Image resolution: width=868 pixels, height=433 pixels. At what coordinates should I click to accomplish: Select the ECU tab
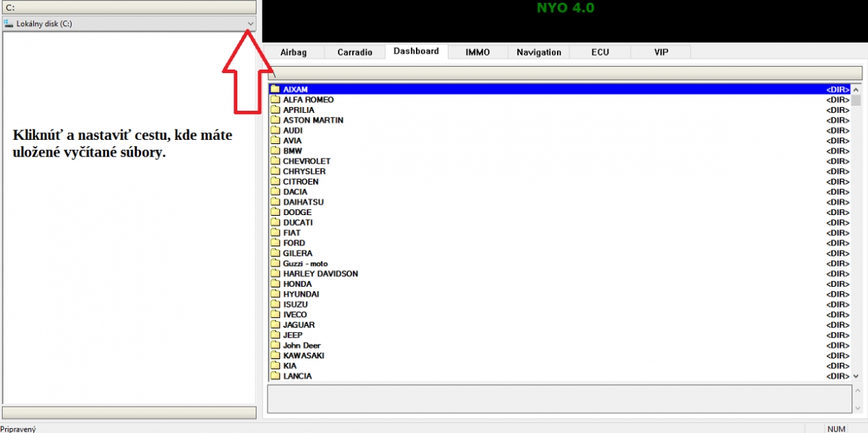pyautogui.click(x=600, y=52)
